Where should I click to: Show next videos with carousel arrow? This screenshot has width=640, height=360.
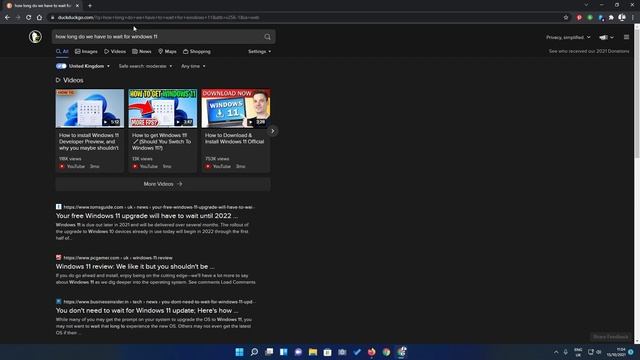coord(273,131)
